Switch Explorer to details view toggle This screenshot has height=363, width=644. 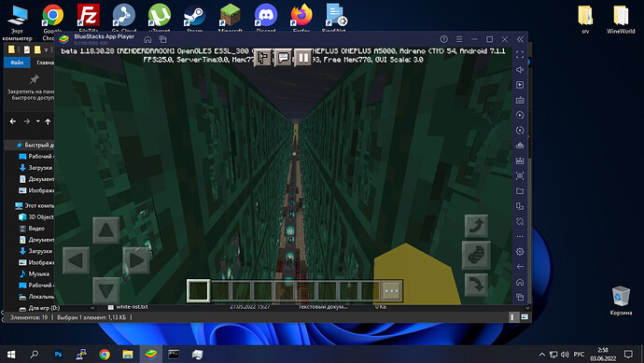point(512,317)
